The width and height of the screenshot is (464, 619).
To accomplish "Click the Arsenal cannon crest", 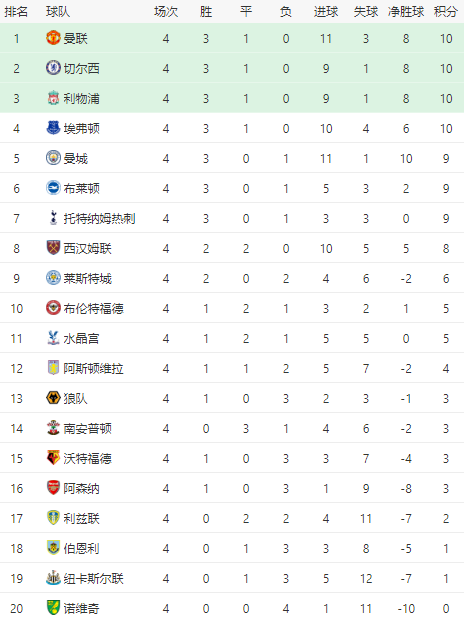I will click(x=53, y=488).
